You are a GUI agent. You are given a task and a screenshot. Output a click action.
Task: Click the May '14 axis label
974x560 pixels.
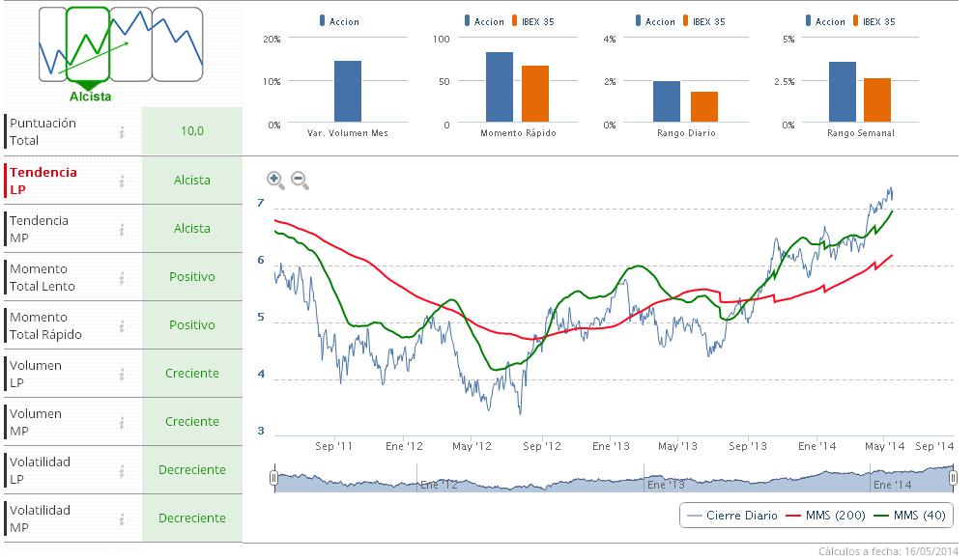884,446
